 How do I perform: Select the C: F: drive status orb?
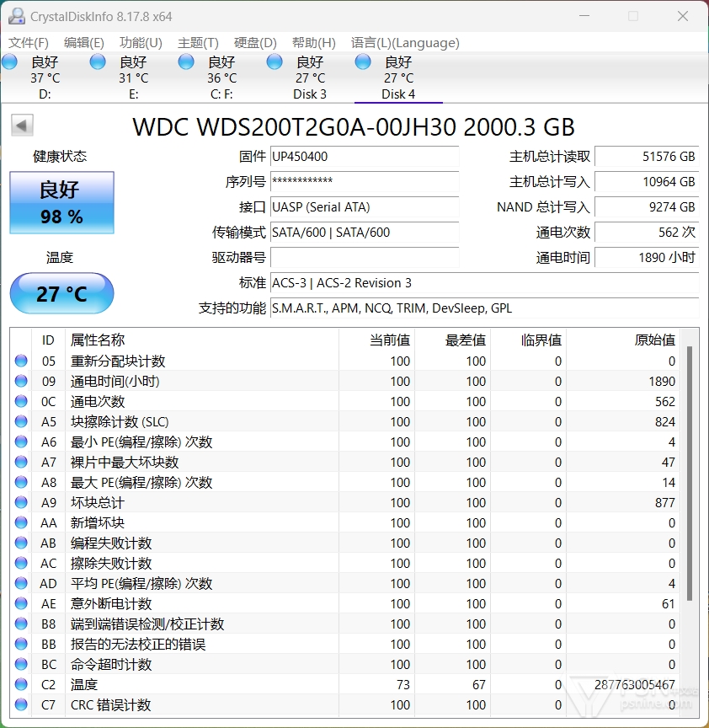186,62
